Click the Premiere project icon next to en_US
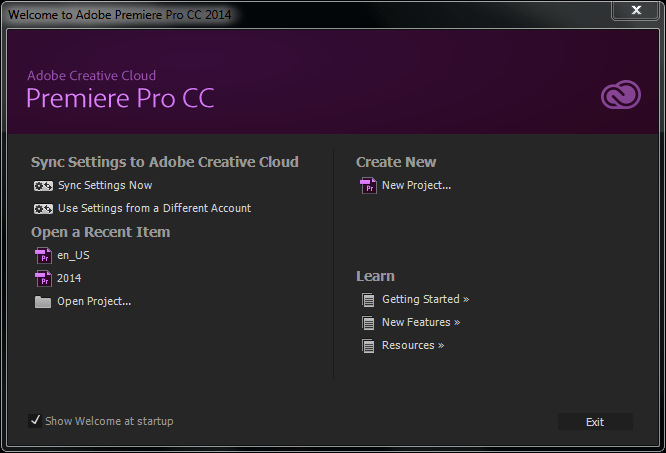The image size is (666, 453). point(43,256)
